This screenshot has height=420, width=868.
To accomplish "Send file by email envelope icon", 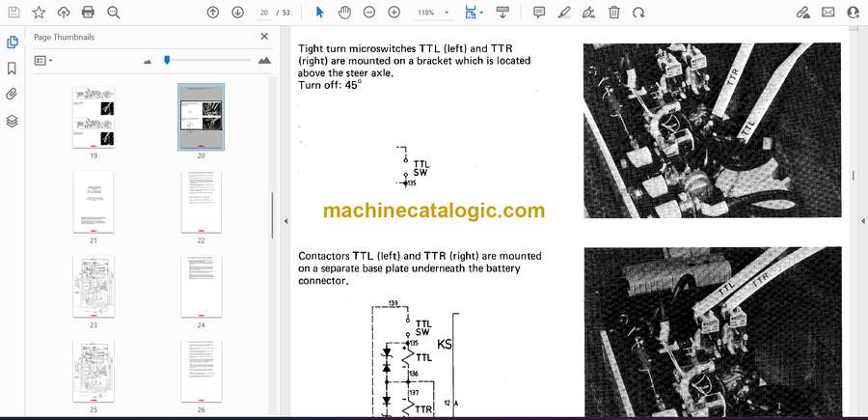I will 828,13.
